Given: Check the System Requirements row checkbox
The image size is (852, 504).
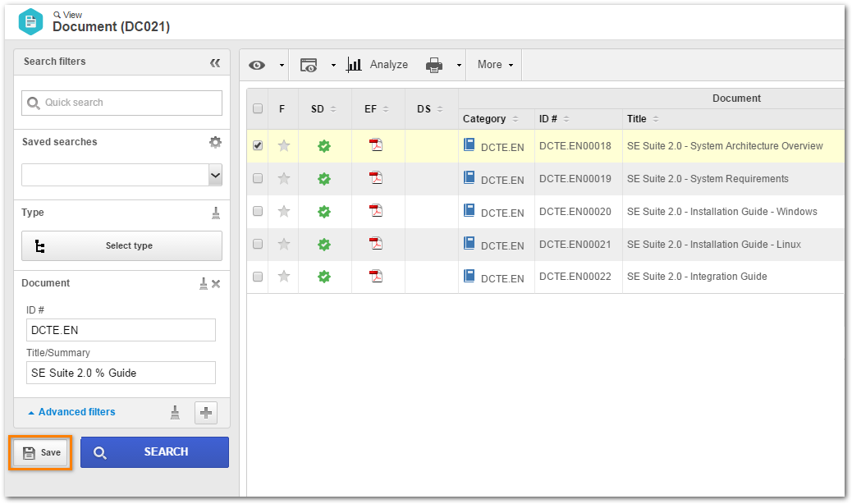Looking at the screenshot, I should [x=258, y=178].
